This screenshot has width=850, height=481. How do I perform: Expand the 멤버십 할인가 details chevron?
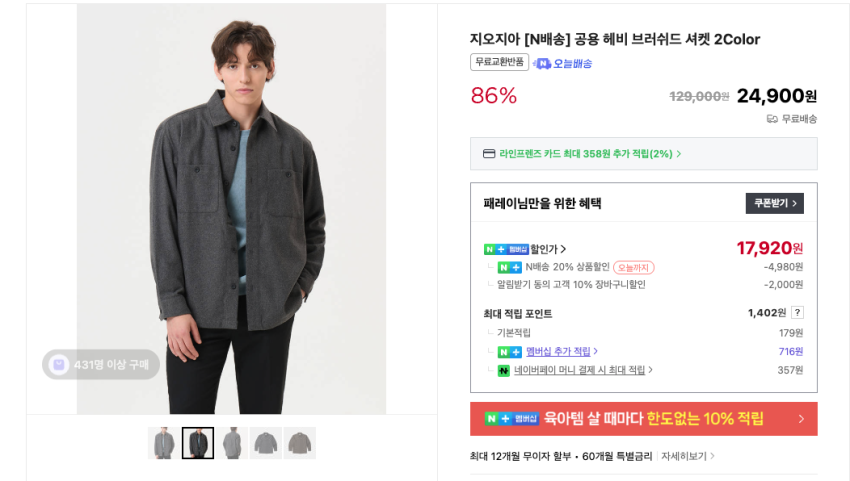coord(563,249)
